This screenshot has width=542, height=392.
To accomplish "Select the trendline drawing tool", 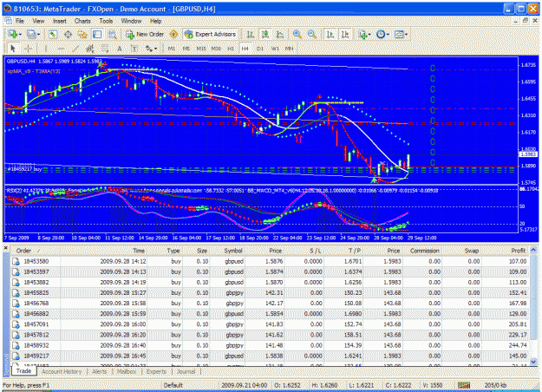I will pos(75,49).
